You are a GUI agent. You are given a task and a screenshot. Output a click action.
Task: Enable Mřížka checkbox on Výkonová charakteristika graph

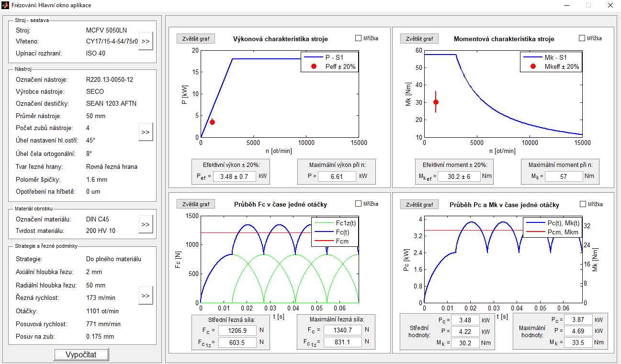tap(358, 38)
